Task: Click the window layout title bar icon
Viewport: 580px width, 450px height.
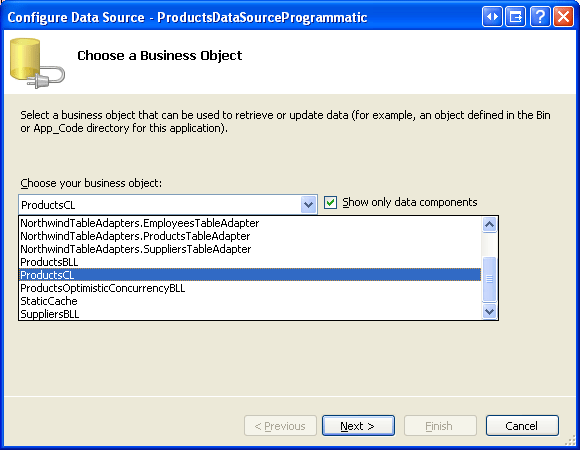Action: [x=516, y=17]
